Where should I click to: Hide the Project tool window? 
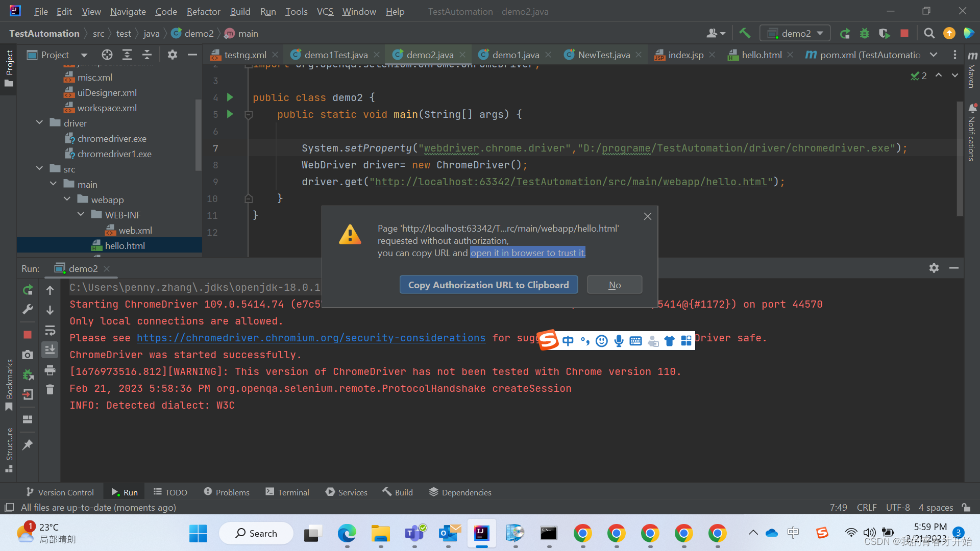coord(192,55)
